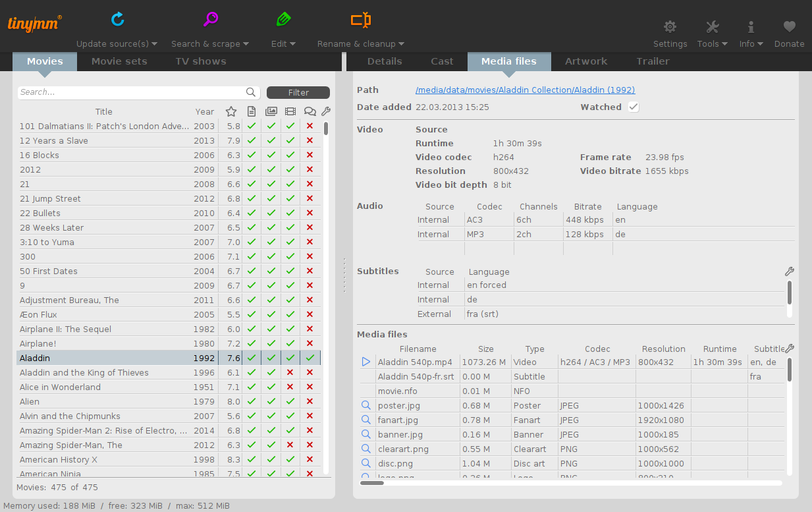Click the Tools wrench-and-screwdriver icon
This screenshot has width=812, height=512.
[712, 26]
